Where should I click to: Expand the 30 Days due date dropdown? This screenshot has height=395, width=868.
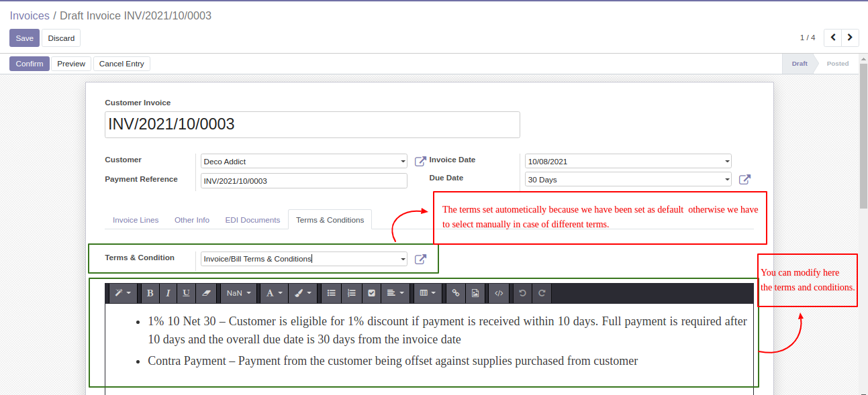pos(727,180)
